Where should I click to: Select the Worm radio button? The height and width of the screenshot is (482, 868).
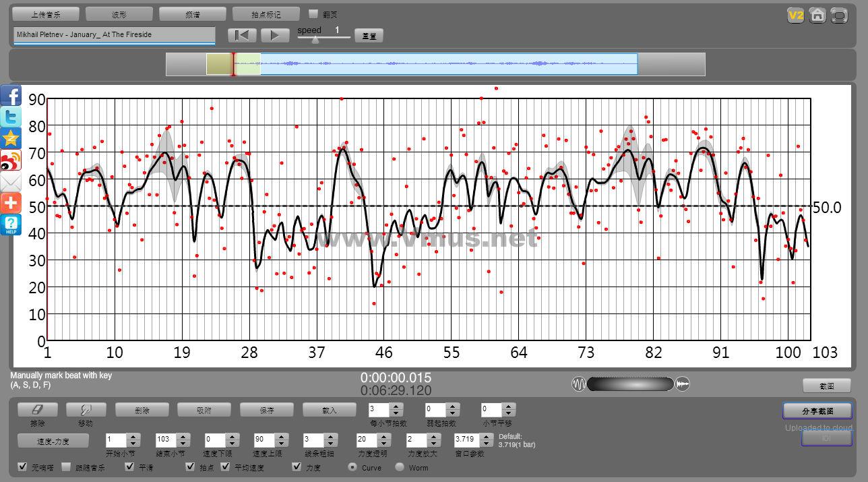(400, 466)
